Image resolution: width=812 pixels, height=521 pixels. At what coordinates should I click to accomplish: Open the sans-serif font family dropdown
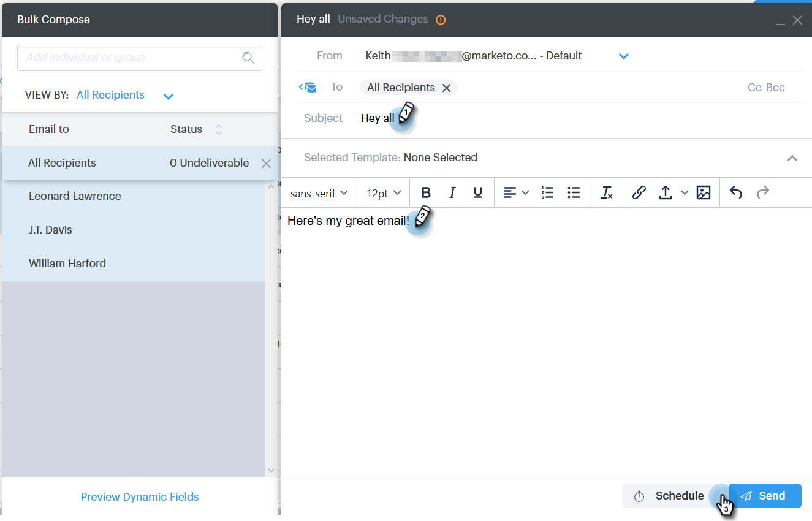319,193
